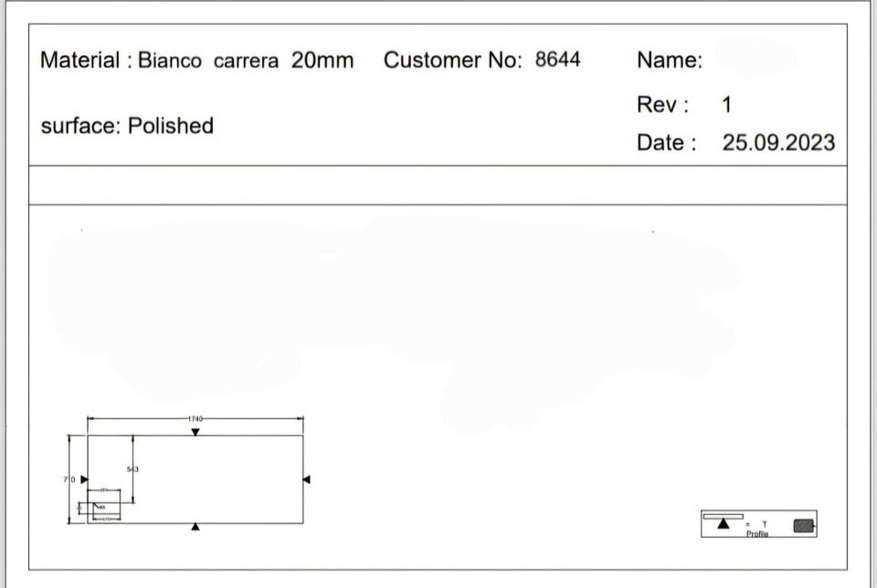
Task: Click the right edge profile arrow marker
Action: click(x=307, y=479)
